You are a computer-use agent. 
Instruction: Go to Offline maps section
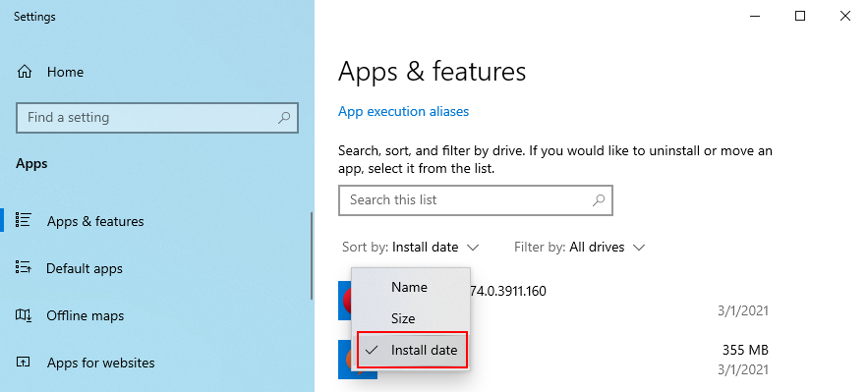pyautogui.click(x=86, y=315)
